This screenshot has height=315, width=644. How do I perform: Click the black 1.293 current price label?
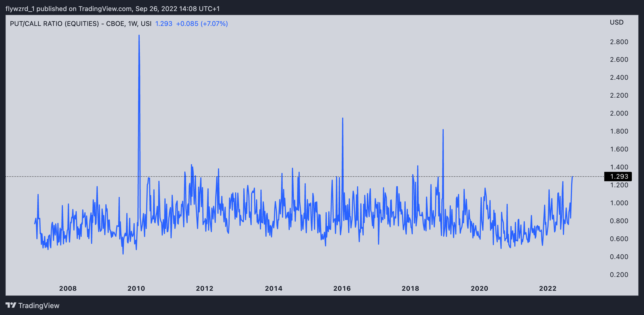tap(619, 177)
